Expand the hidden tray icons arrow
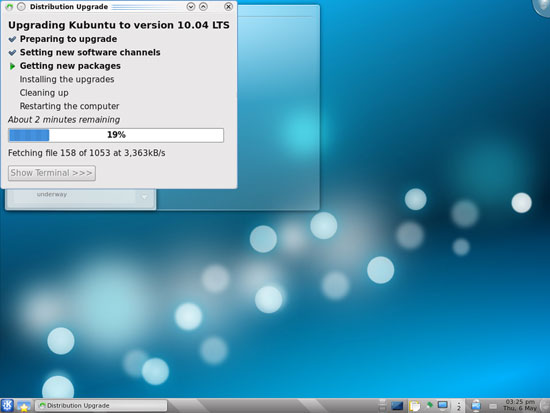 coord(458,406)
